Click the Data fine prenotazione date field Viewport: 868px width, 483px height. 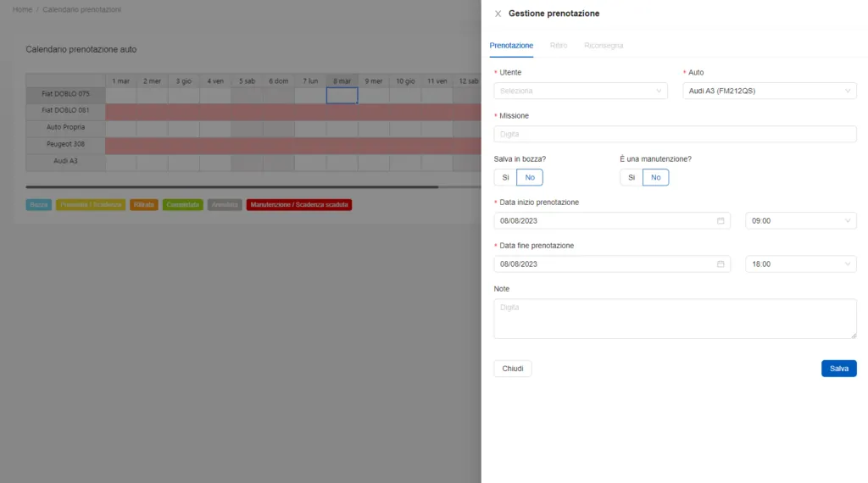[612, 264]
